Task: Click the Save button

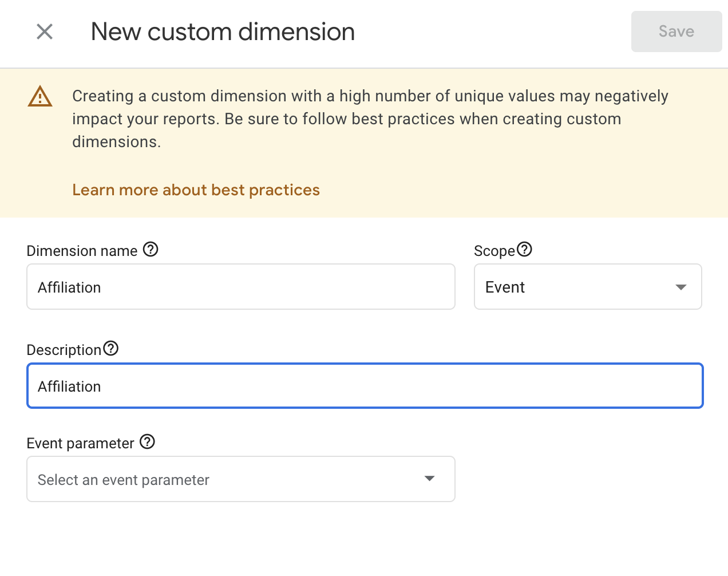Action: point(676,31)
